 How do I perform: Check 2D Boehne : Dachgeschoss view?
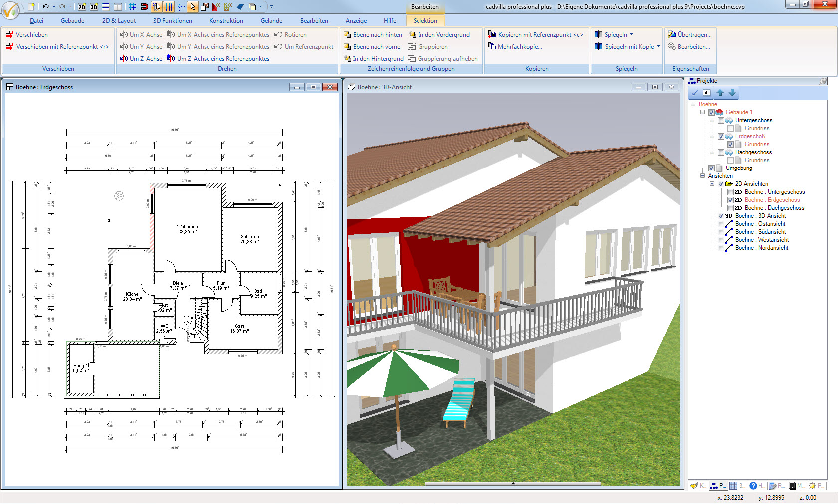coord(730,208)
